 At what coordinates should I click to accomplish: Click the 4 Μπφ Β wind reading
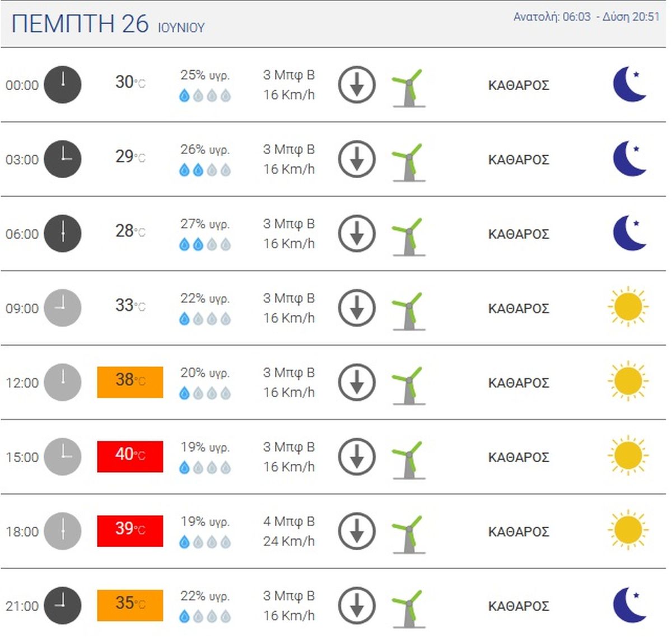[289, 521]
